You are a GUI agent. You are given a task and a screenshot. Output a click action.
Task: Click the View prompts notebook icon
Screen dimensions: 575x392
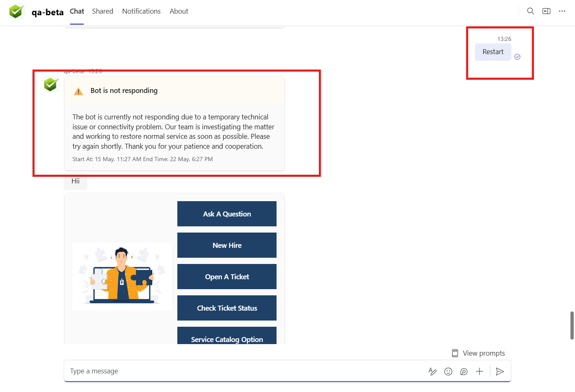455,353
